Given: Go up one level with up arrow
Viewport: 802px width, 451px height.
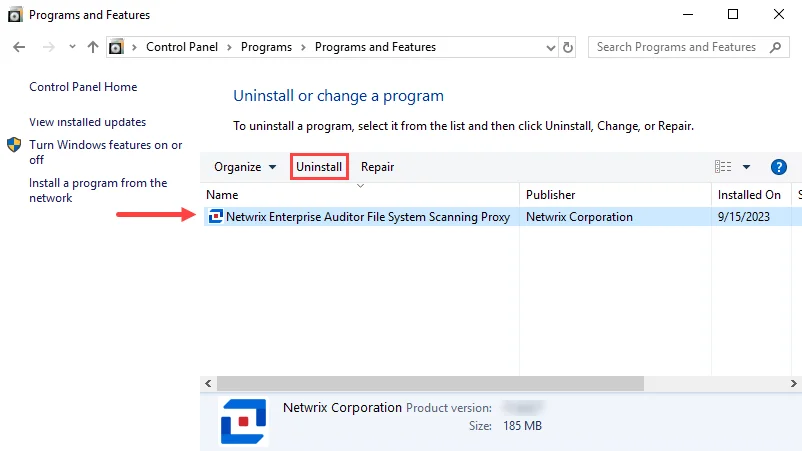Looking at the screenshot, I should coord(93,47).
